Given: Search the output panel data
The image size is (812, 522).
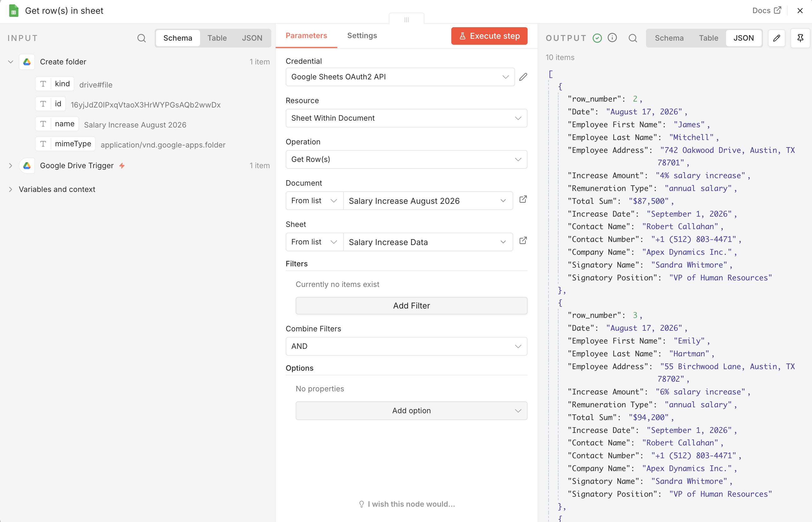Looking at the screenshot, I should tap(633, 38).
